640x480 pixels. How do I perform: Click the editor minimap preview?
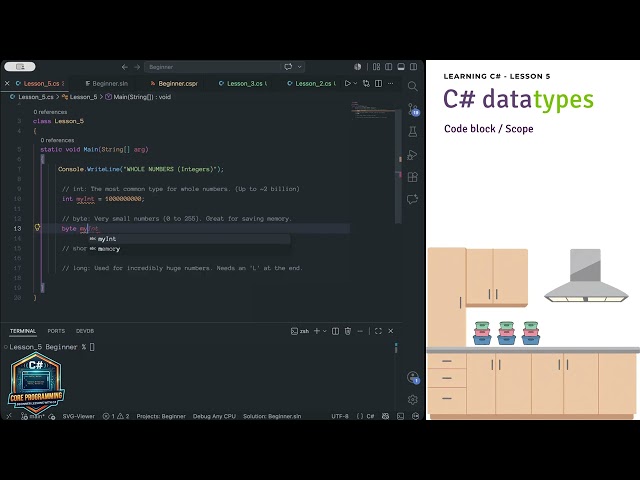coord(373,110)
